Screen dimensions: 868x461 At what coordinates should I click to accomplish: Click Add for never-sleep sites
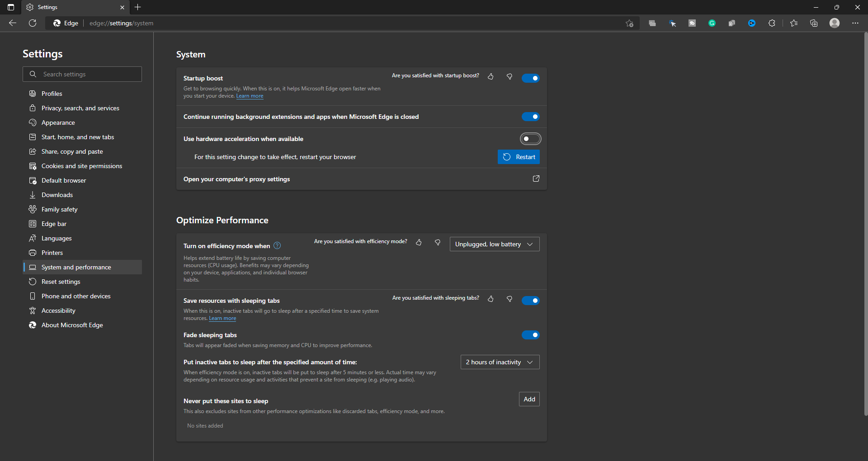click(x=529, y=399)
